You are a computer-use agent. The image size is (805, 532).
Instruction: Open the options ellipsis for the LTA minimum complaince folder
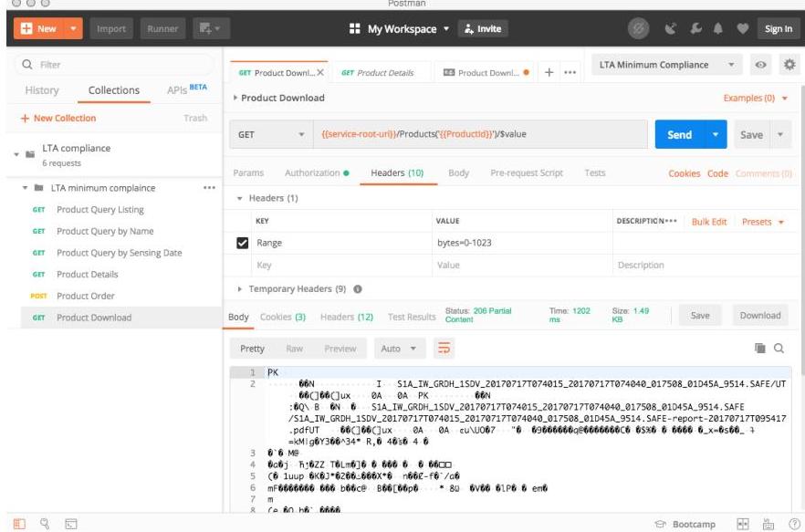pos(209,187)
